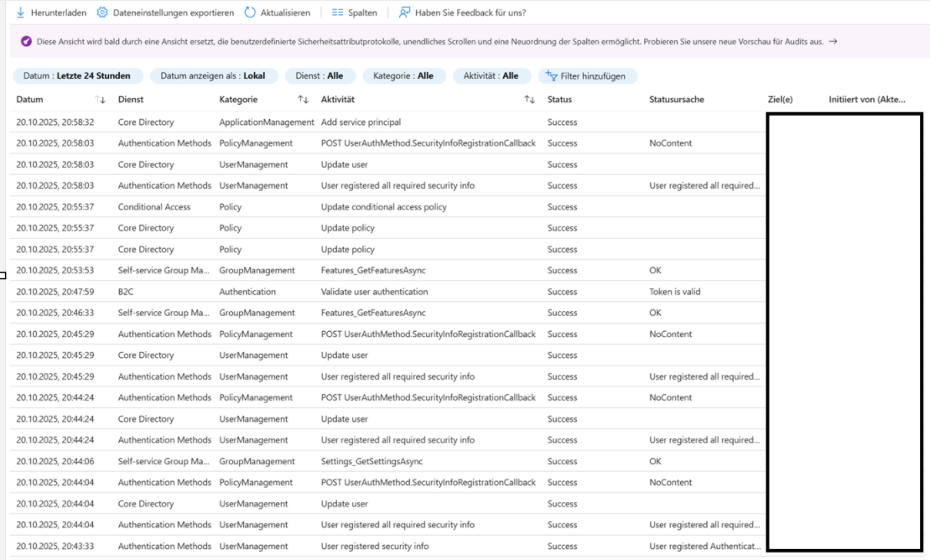Click the Herunterladen download button
Viewport: 930px width, 560px height.
tap(51, 13)
